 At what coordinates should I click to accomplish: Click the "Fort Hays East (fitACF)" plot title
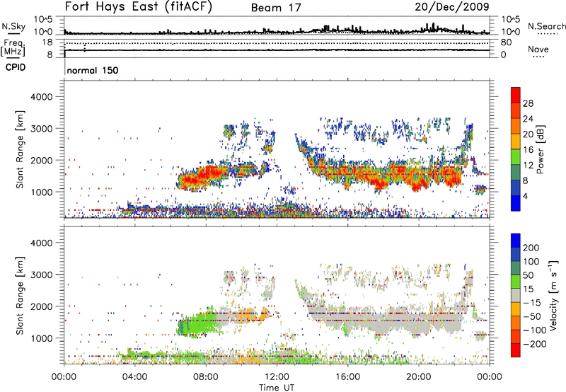tap(139, 6)
